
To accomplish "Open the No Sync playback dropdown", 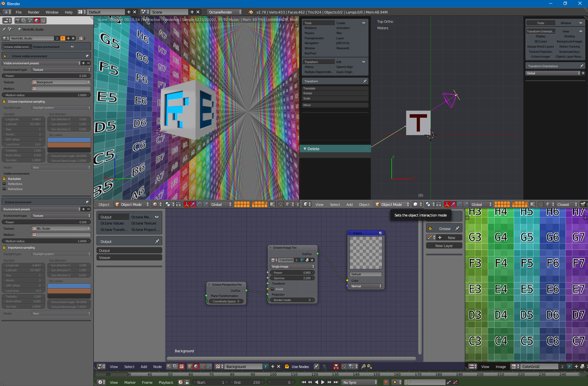I will [360, 382].
